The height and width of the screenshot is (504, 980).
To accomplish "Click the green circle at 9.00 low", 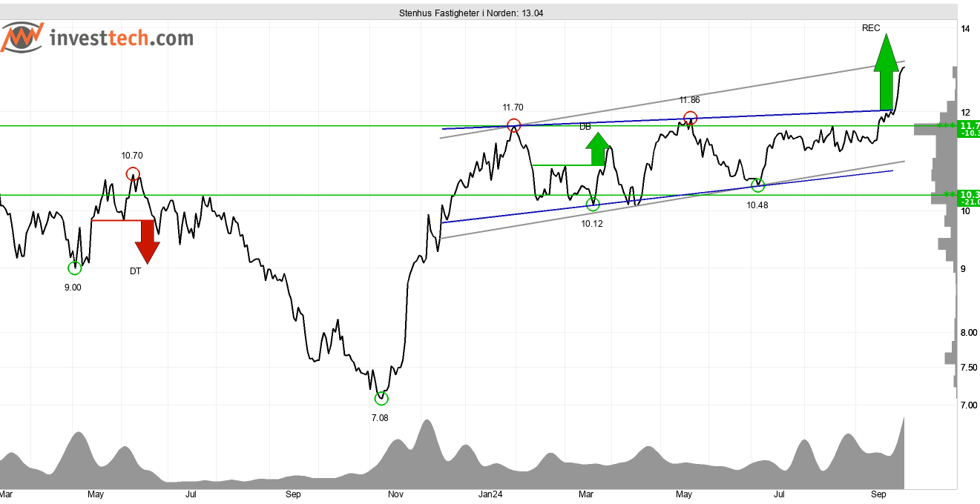I will point(74,268).
